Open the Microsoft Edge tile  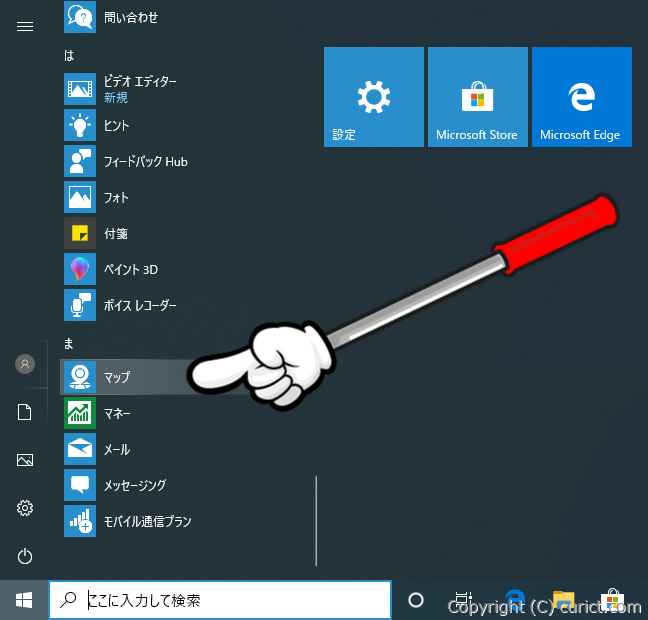pyautogui.click(x=582, y=97)
